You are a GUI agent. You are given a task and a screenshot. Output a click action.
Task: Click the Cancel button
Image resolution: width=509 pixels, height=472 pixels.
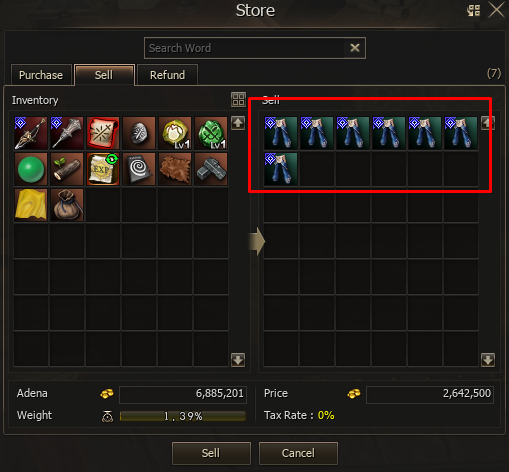click(x=298, y=453)
